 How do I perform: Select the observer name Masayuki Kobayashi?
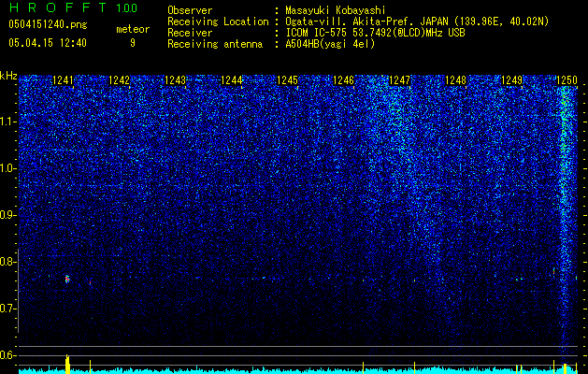[x=336, y=10]
